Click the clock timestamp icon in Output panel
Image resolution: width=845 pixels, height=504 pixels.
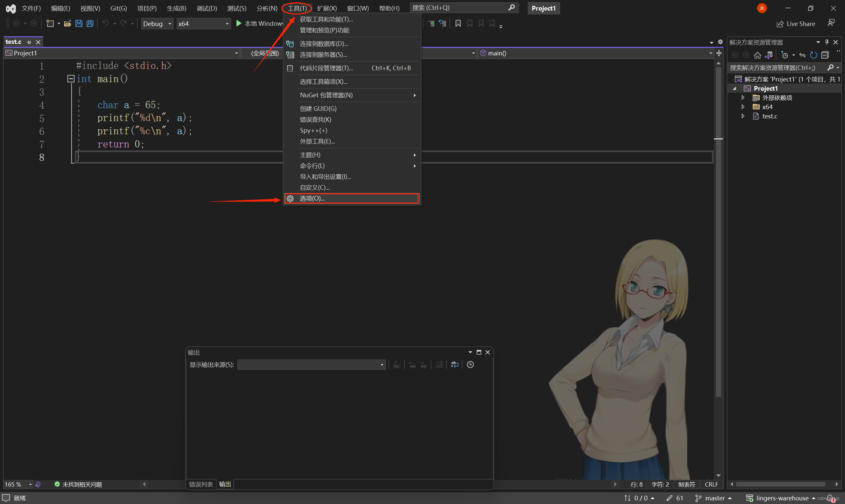click(x=470, y=364)
